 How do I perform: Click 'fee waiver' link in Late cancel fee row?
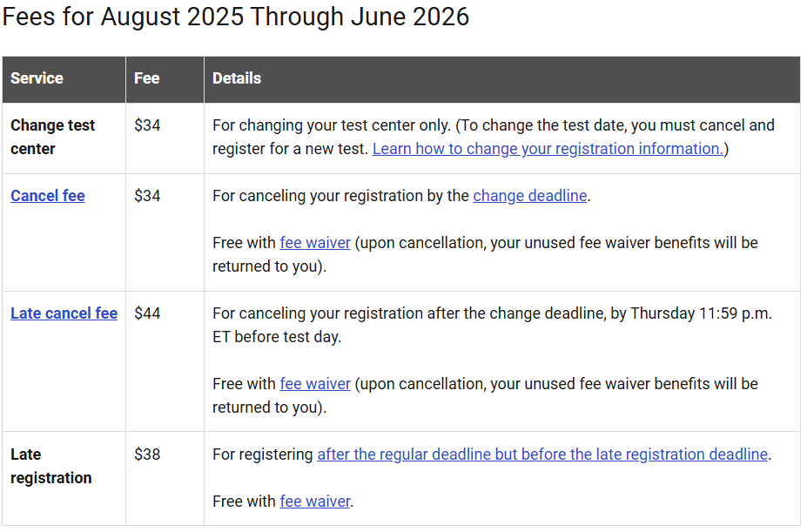[315, 384]
